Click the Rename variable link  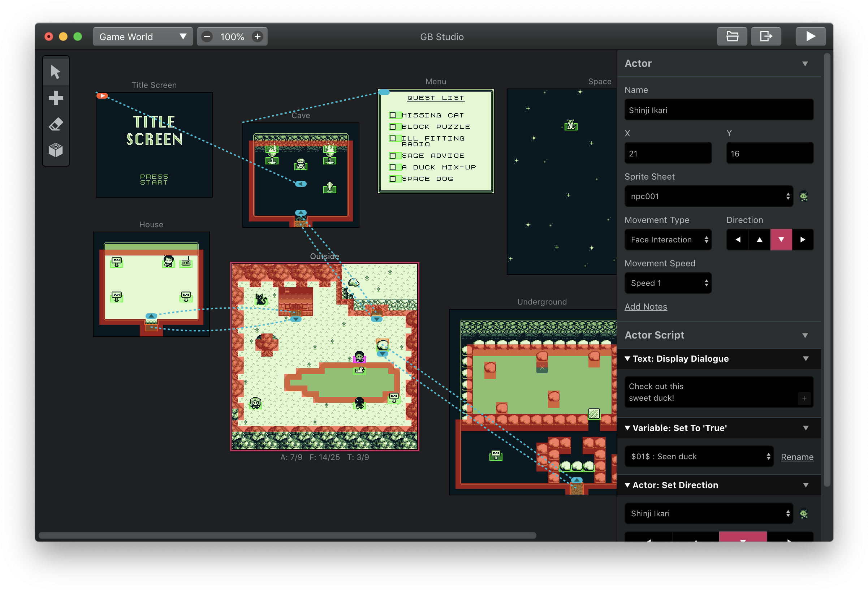click(797, 457)
